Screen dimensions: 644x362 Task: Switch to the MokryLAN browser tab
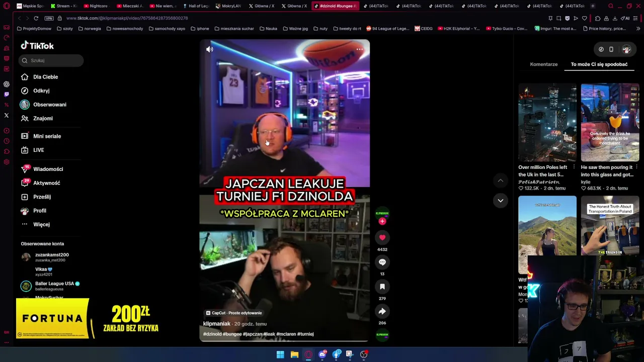pyautogui.click(x=228, y=6)
